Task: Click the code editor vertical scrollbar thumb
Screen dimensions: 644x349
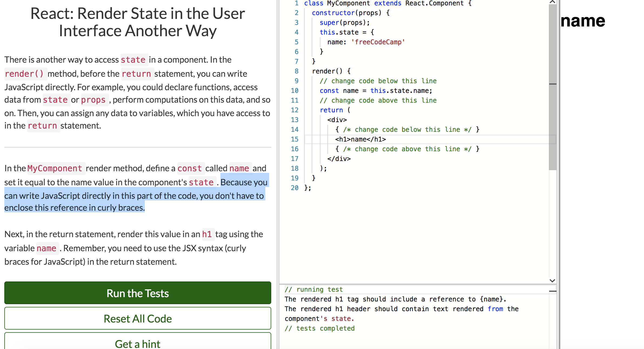Action: pyautogui.click(x=552, y=86)
